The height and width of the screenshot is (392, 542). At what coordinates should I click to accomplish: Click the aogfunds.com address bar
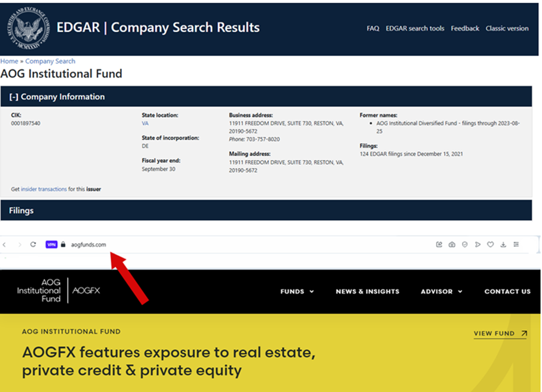(x=88, y=245)
